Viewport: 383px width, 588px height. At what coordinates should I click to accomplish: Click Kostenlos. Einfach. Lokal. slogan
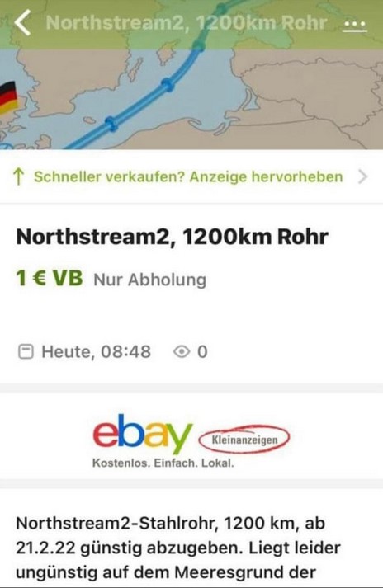(x=163, y=463)
